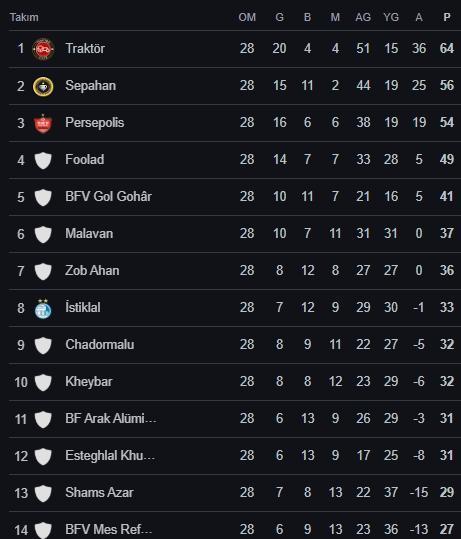Click the Shams Azar shield icon
Image resolution: width=461 pixels, height=539 pixels.
pos(43,494)
